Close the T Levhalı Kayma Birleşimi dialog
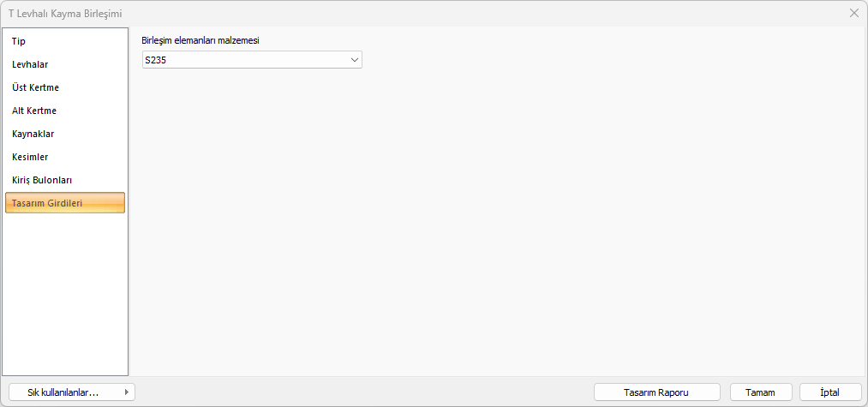This screenshot has height=407, width=868. 853,13
